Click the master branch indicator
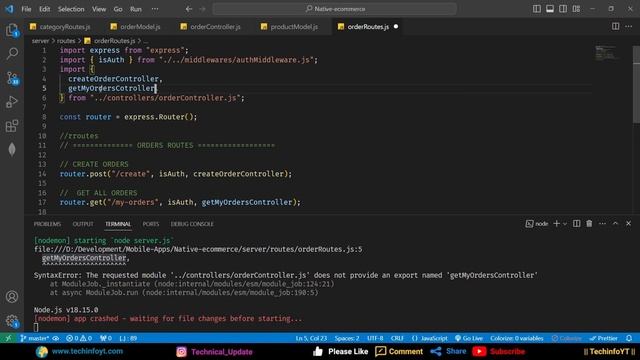This screenshot has height=360, width=640. pos(35,338)
